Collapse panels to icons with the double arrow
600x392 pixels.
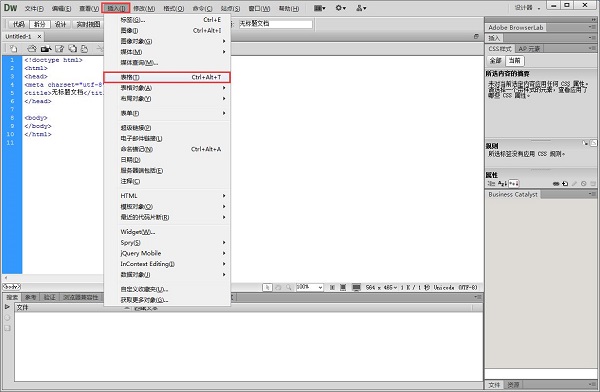tap(593, 20)
